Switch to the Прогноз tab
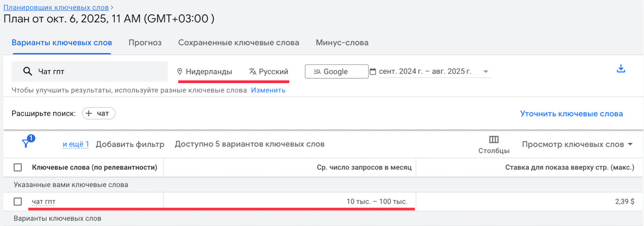Viewport: 644px width, 226px height. click(x=145, y=42)
